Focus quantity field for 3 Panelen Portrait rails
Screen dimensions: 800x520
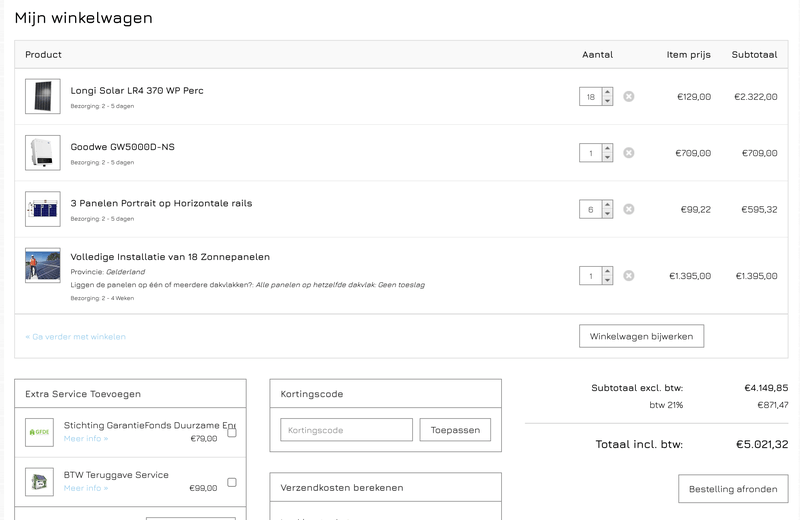point(591,209)
